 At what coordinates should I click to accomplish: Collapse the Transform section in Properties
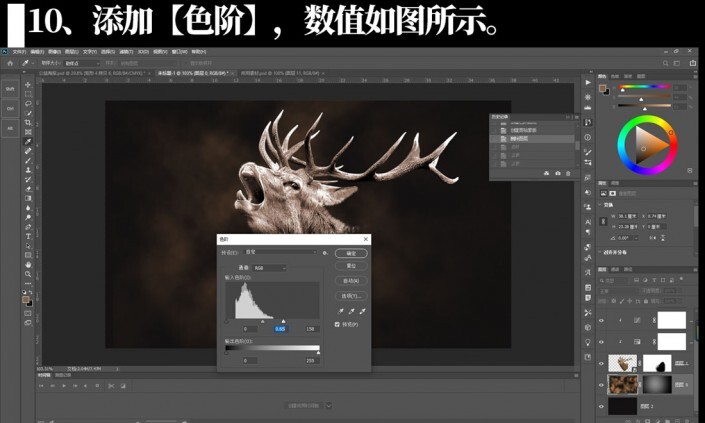pyautogui.click(x=600, y=205)
